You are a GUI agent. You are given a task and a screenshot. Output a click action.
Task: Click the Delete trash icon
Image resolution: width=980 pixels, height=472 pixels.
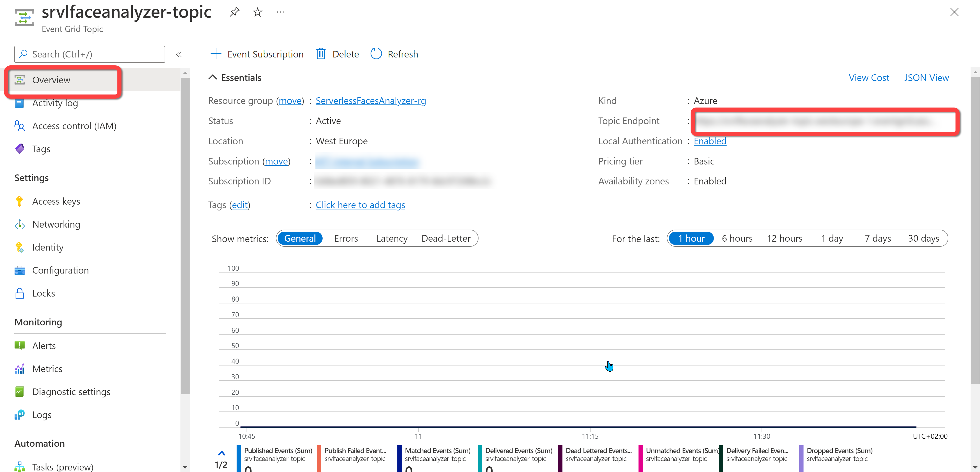click(321, 54)
